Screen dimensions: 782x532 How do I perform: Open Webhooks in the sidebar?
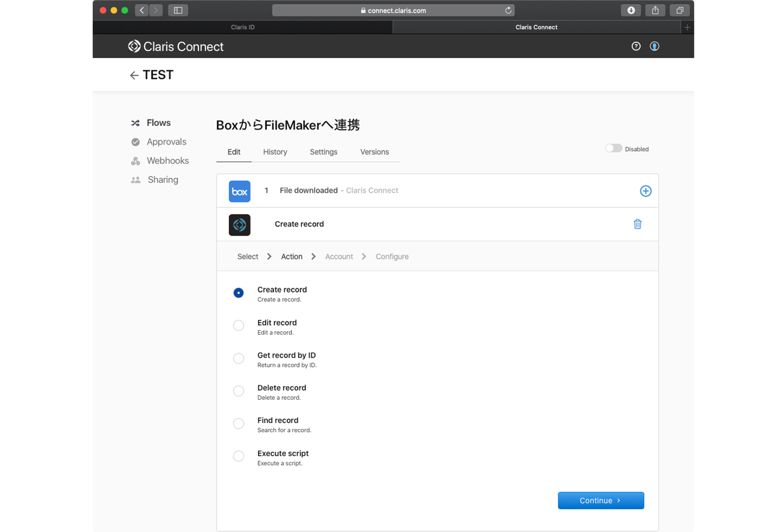tap(167, 161)
